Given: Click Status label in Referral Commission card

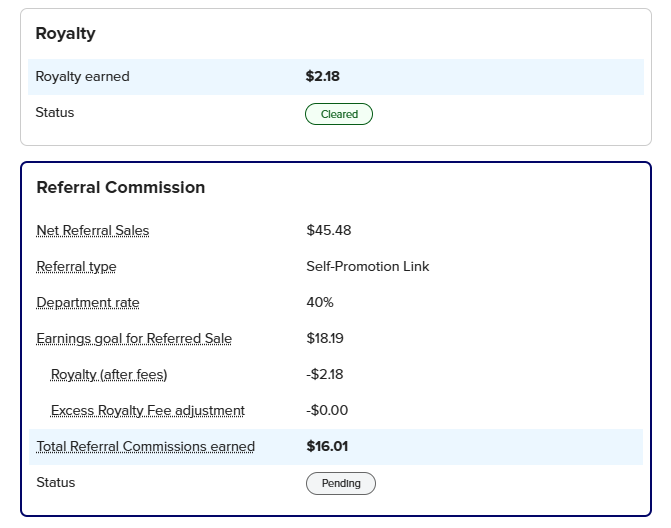Looking at the screenshot, I should [x=56, y=483].
